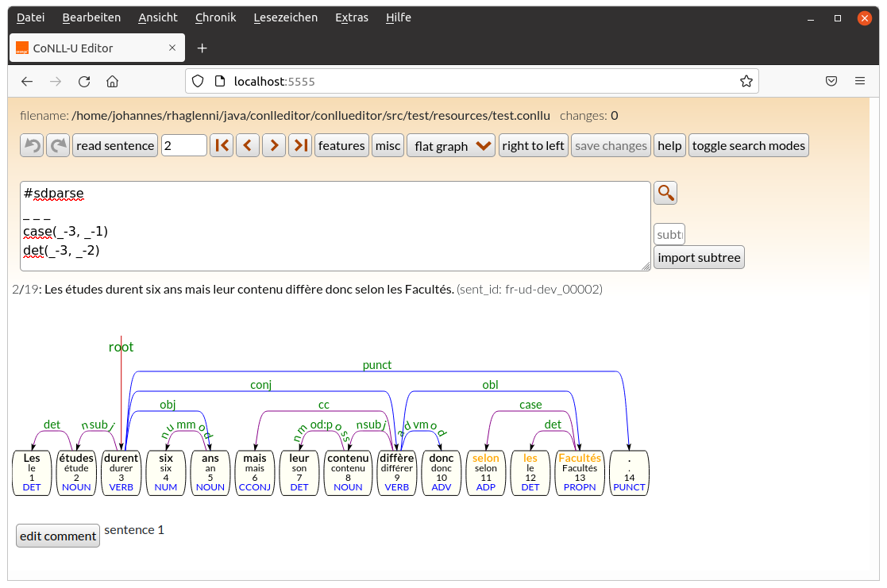Toggle the misc column display
This screenshot has height=588, width=887.
[388, 146]
